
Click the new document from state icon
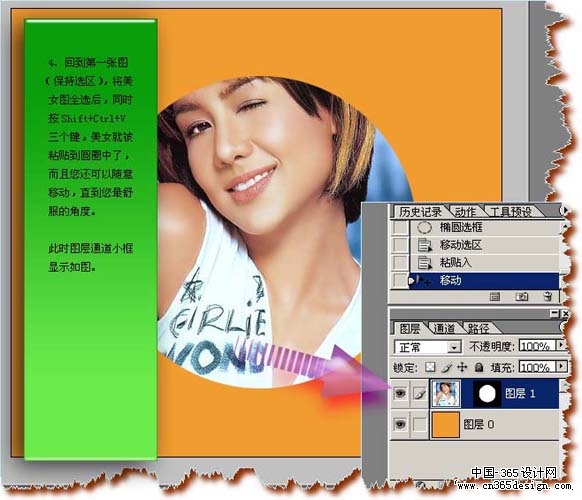[494, 296]
